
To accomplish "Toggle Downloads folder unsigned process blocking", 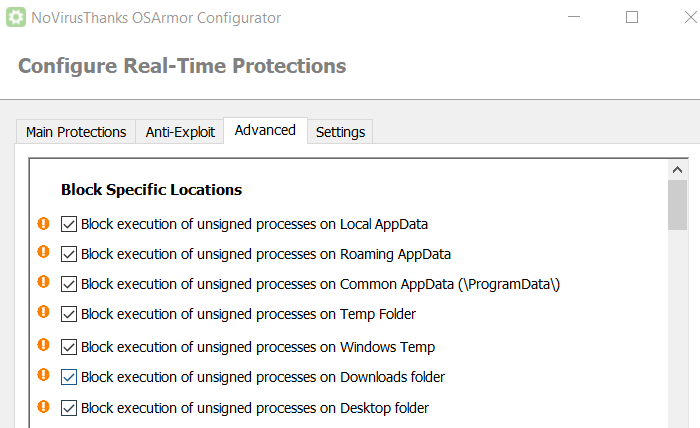I will click(x=69, y=377).
